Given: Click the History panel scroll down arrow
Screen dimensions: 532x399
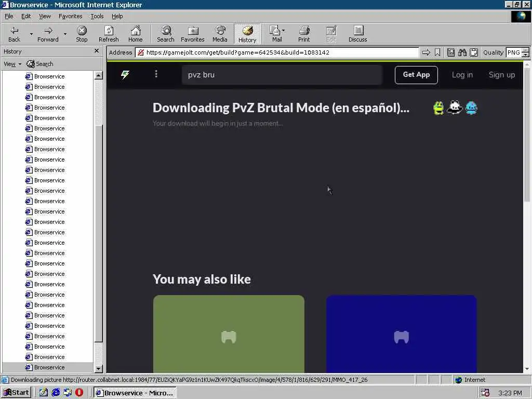Looking at the screenshot, I should pos(98,368).
